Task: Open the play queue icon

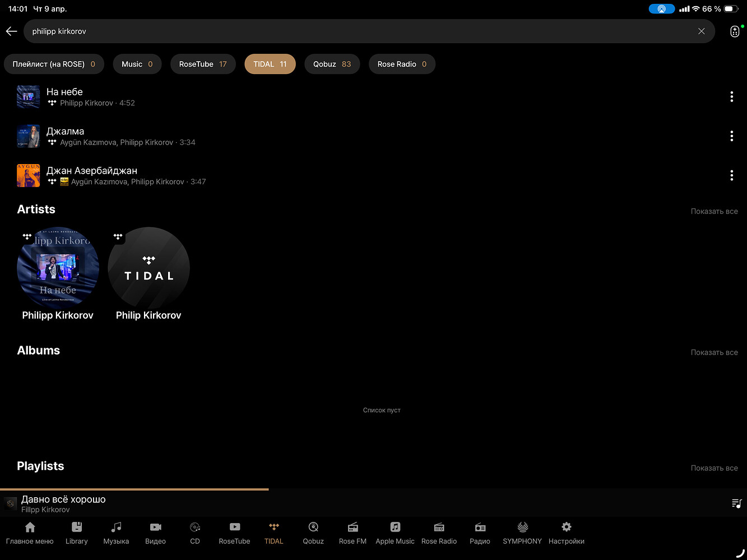Action: (736, 503)
